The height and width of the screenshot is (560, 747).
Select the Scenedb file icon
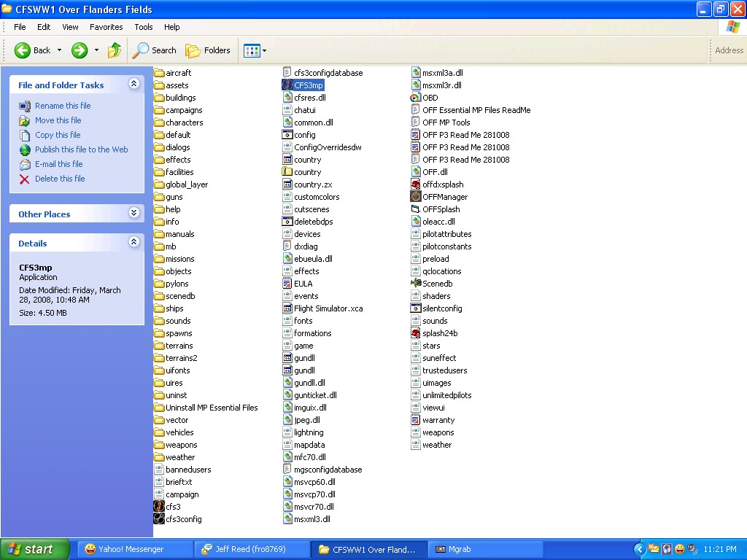pos(416,284)
